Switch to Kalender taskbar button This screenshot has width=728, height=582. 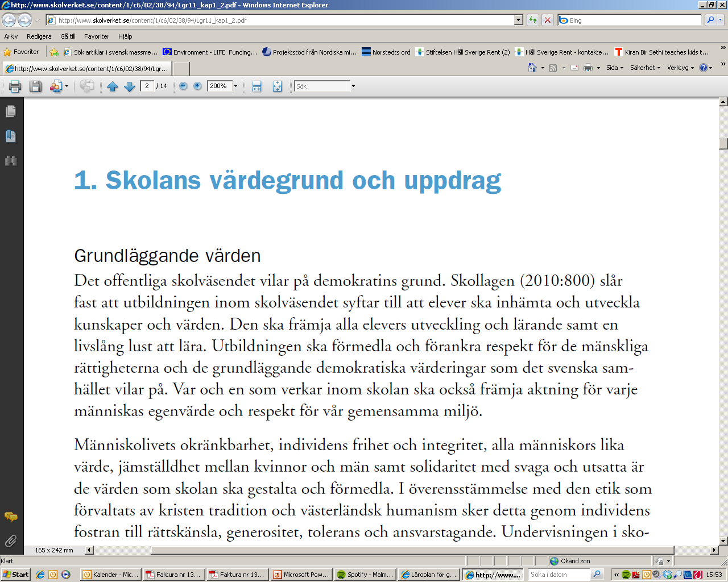pos(110,575)
